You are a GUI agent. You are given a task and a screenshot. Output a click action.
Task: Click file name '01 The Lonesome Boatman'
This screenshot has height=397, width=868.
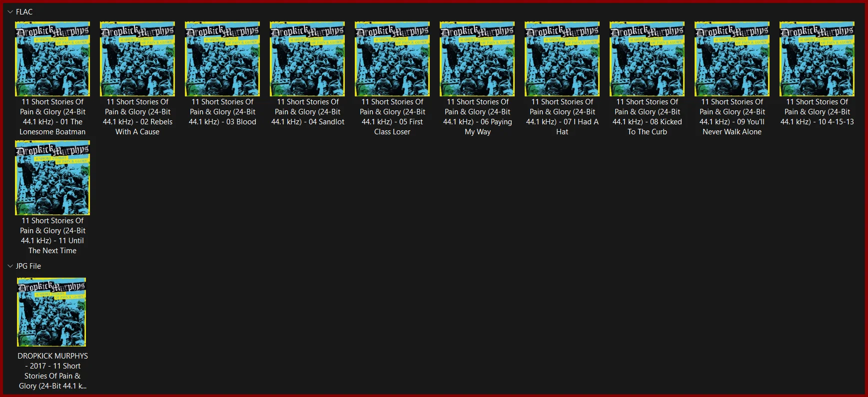(52, 117)
